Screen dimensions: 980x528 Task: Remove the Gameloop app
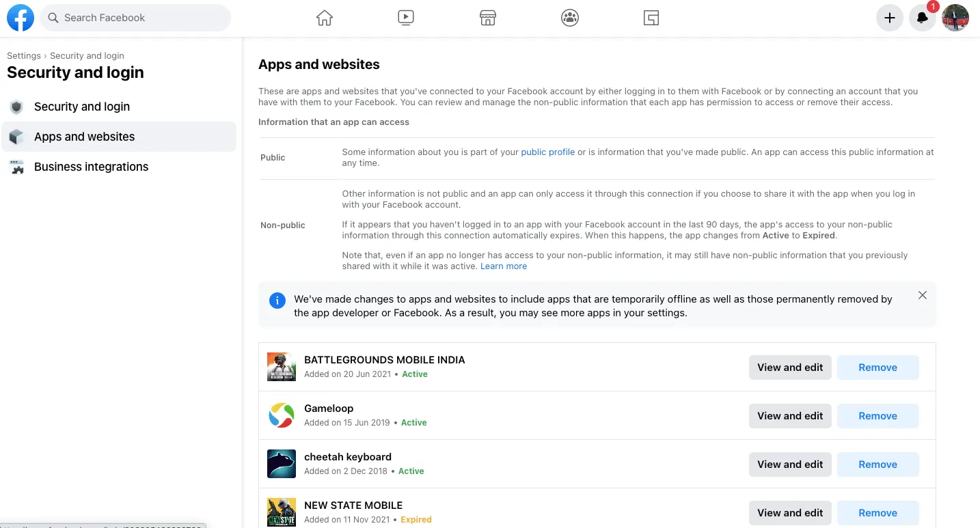[x=878, y=416]
